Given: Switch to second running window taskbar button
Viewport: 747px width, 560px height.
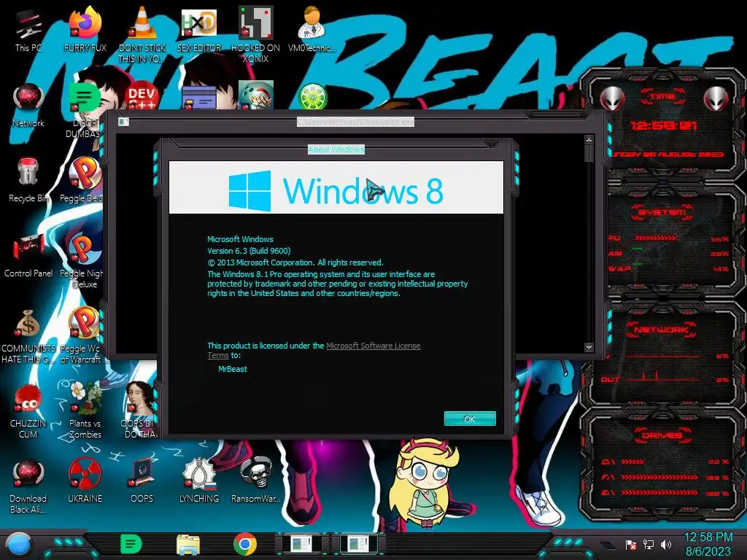Looking at the screenshot, I should pos(357,544).
